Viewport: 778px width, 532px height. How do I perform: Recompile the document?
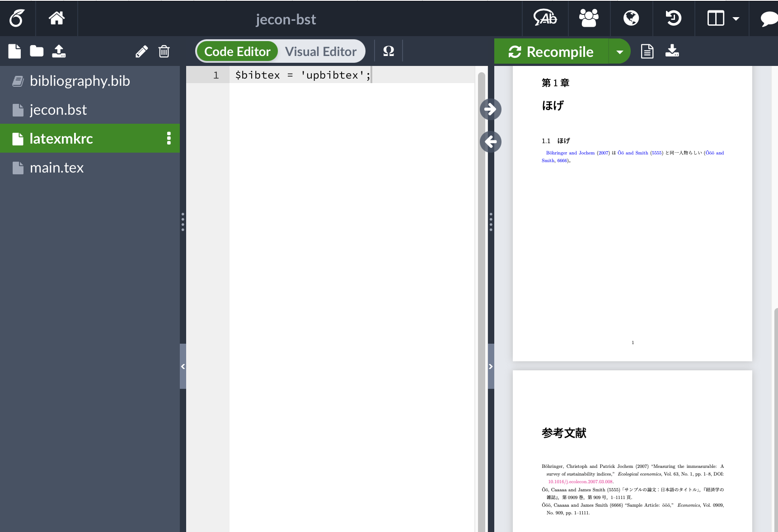point(551,51)
